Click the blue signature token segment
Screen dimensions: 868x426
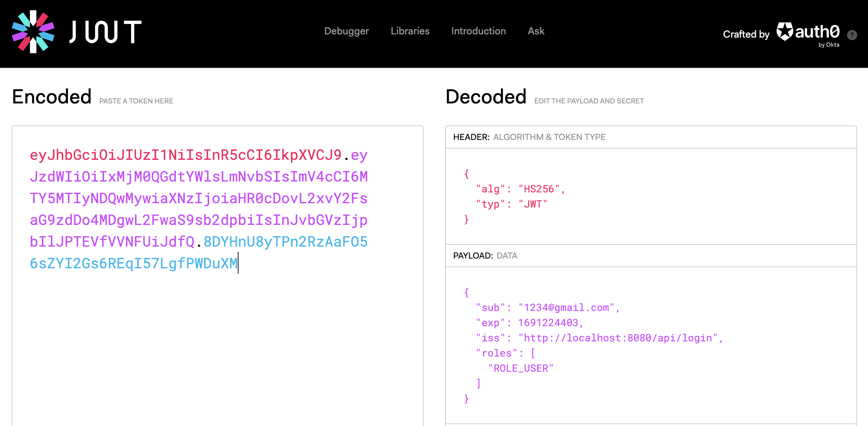(x=134, y=264)
